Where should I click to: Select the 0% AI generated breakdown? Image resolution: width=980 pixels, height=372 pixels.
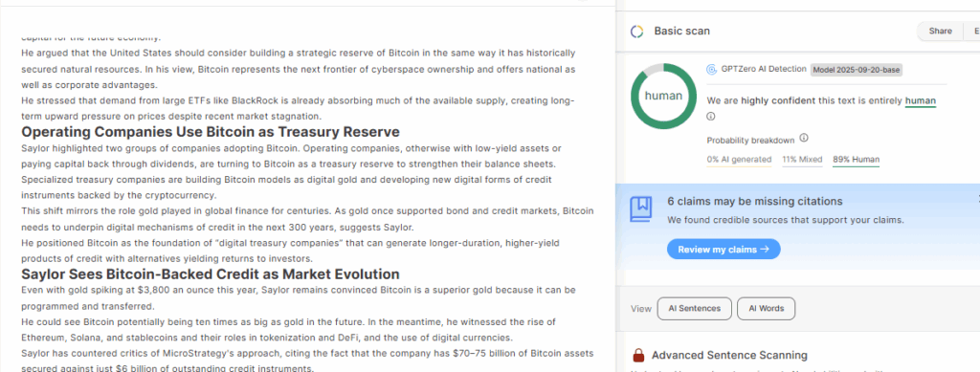740,160
